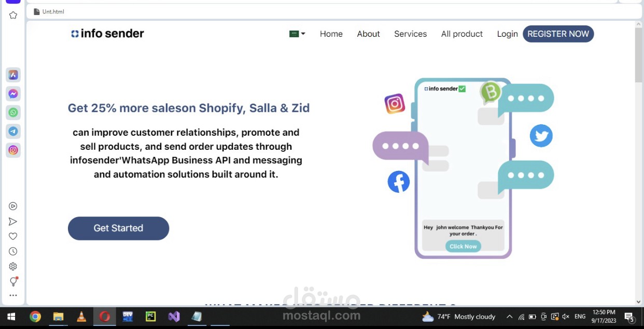Click the REGISTER NOW button
This screenshot has height=329, width=644.
click(x=558, y=34)
